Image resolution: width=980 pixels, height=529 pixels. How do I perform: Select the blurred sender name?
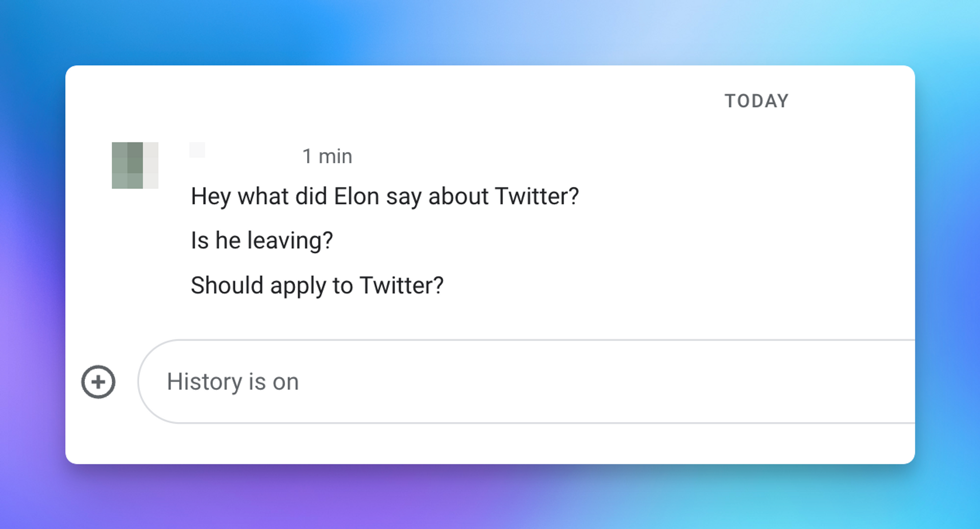coord(197,150)
